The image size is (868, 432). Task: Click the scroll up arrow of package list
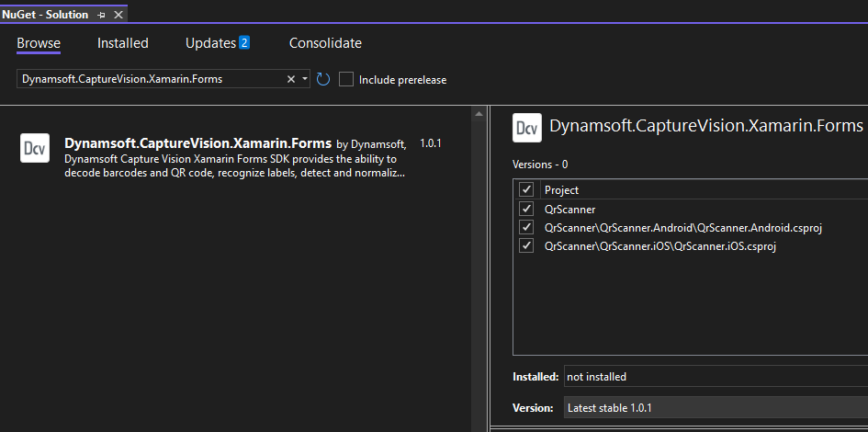tap(479, 114)
